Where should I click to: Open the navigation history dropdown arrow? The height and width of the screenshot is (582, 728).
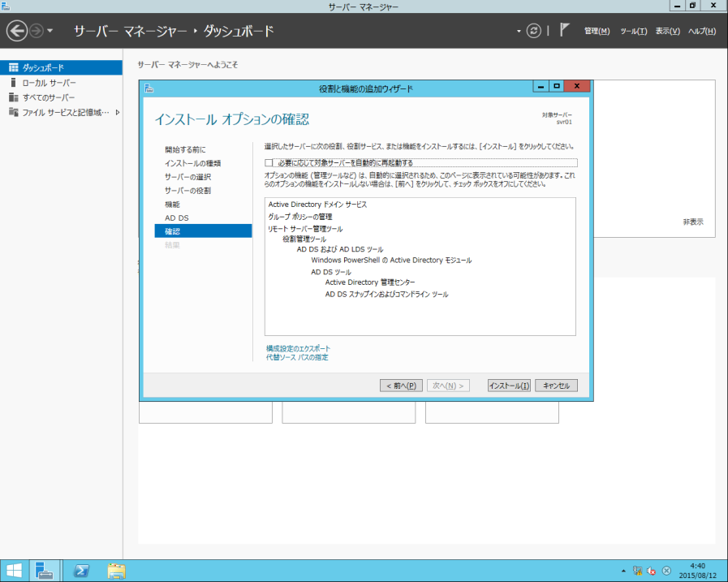(x=50, y=31)
